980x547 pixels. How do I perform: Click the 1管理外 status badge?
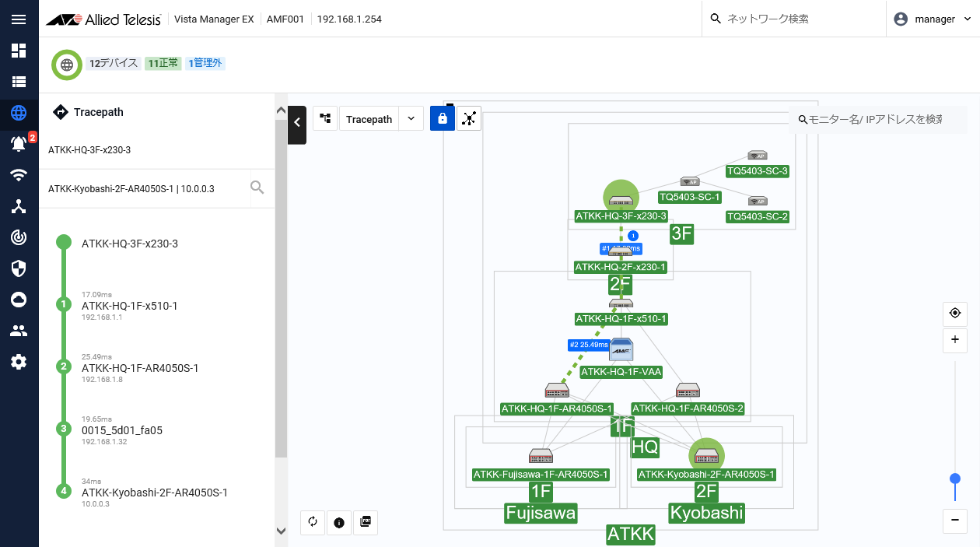click(205, 63)
